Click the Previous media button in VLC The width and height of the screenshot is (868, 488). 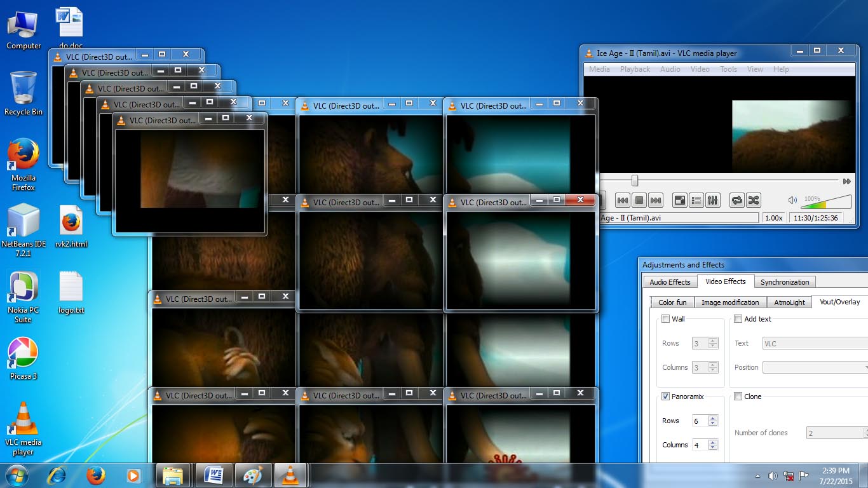click(x=622, y=200)
